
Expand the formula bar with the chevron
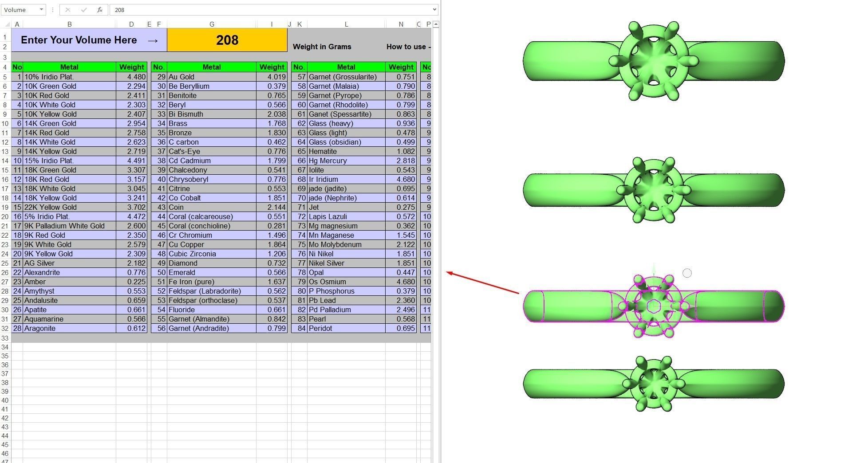(x=434, y=10)
